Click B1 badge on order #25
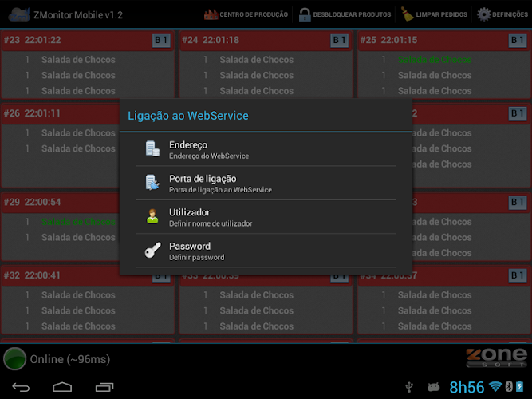 [517, 40]
